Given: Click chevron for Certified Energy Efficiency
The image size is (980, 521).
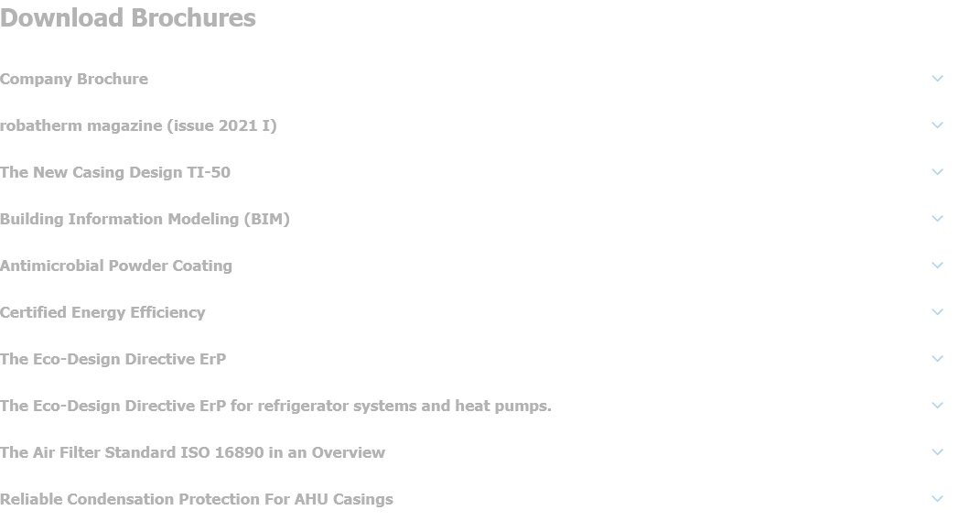Looking at the screenshot, I should pyautogui.click(x=937, y=312).
